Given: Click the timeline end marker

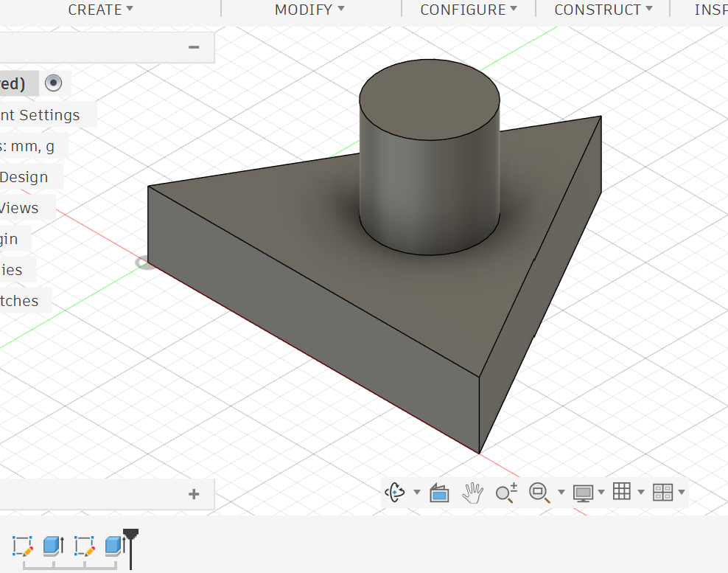Looking at the screenshot, I should pos(131,549).
